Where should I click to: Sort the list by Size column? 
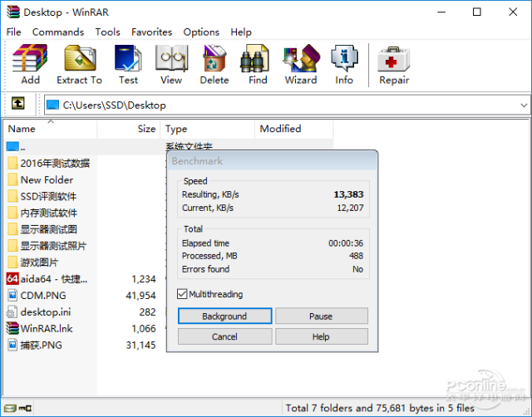129,129
